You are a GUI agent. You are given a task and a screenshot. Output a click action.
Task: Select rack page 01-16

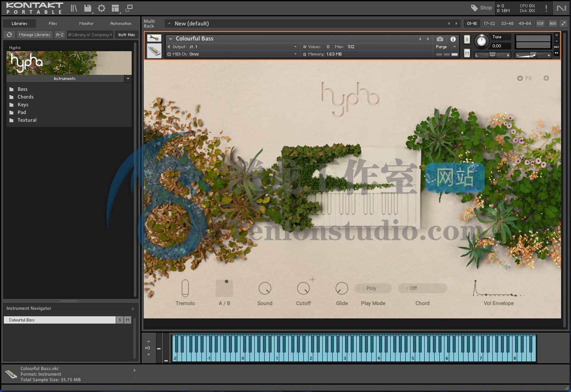click(472, 24)
